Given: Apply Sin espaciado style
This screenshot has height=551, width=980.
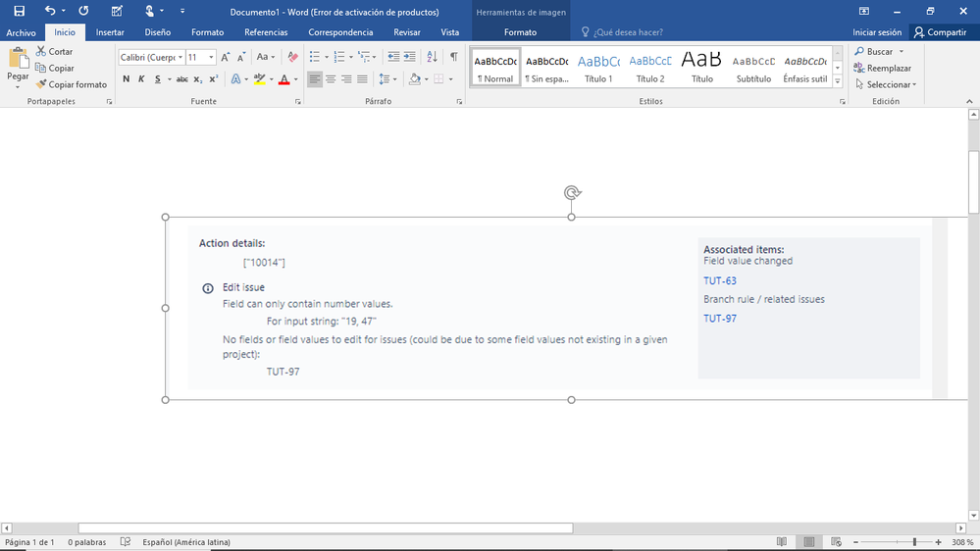Looking at the screenshot, I should tap(546, 68).
